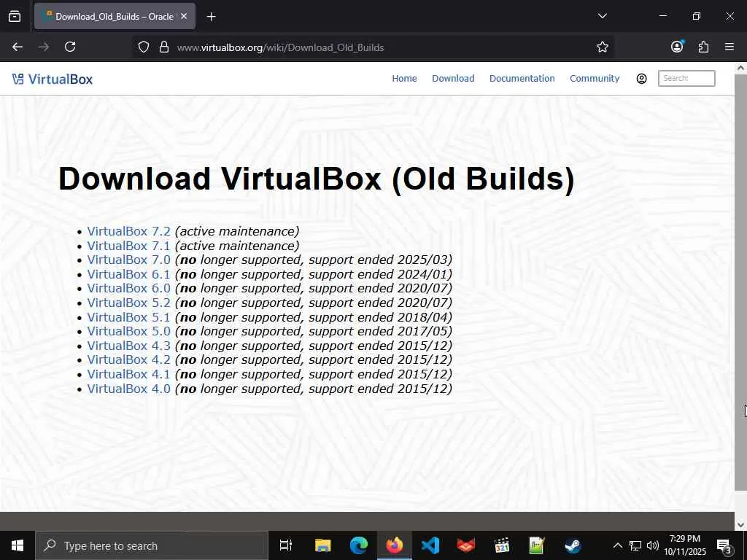The height and width of the screenshot is (560, 747).
Task: View site security padlock info
Action: [x=164, y=47]
